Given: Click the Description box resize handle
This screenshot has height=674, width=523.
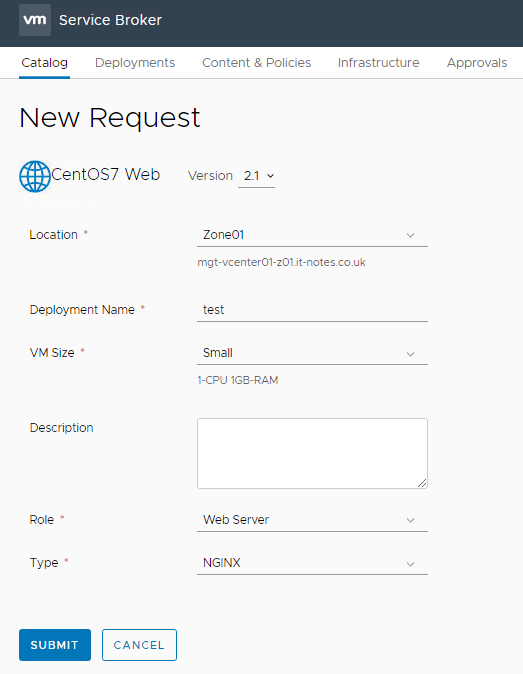Looking at the screenshot, I should [422, 483].
